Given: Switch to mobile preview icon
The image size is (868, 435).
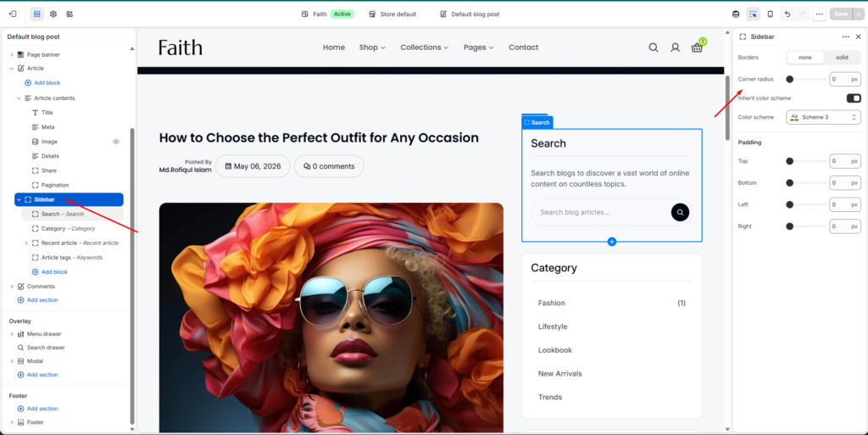Looking at the screenshot, I should pos(770,14).
